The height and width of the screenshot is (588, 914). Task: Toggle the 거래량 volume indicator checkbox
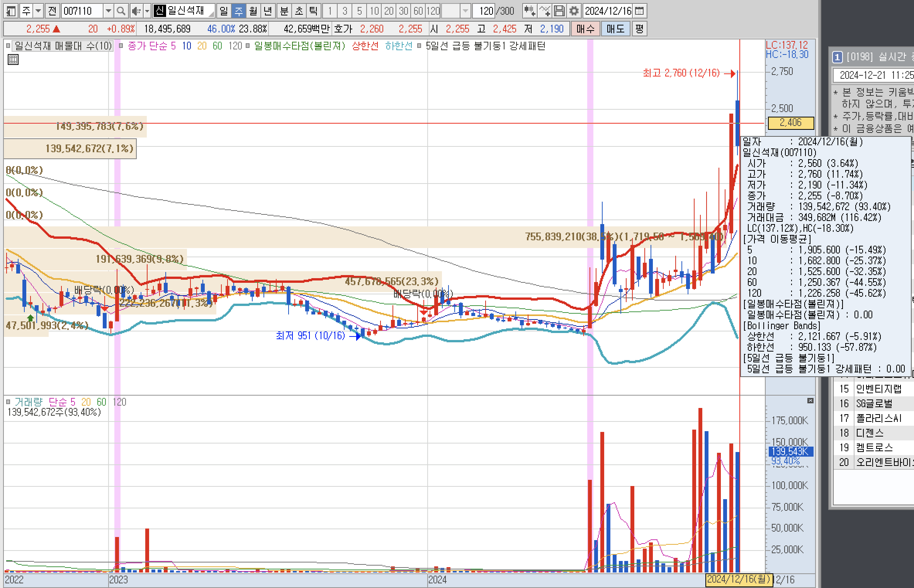pyautogui.click(x=8, y=402)
